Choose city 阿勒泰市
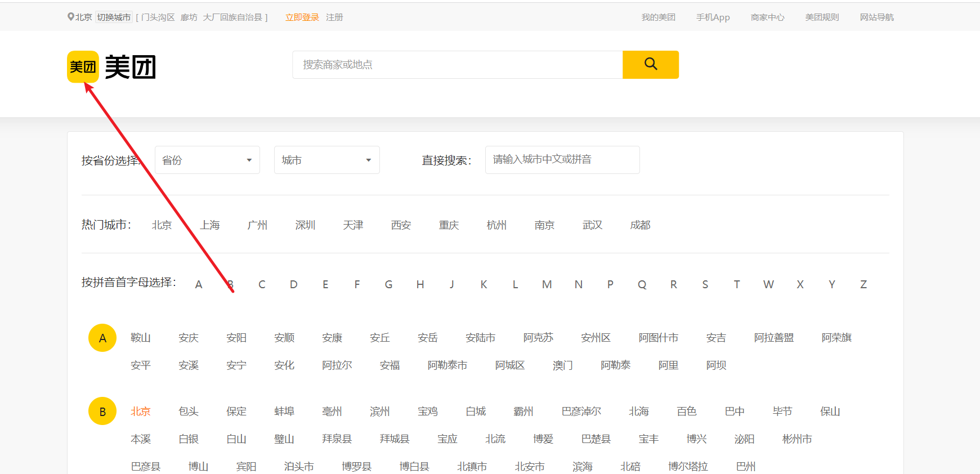The image size is (980, 474). [x=448, y=365]
